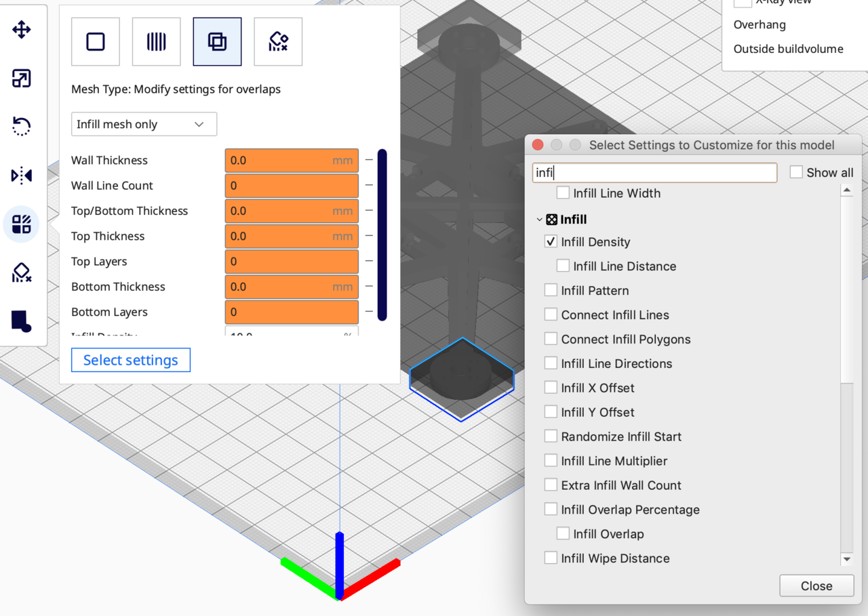The height and width of the screenshot is (616, 868).
Task: Tick Randomize Infill Start checkbox
Action: (x=551, y=437)
